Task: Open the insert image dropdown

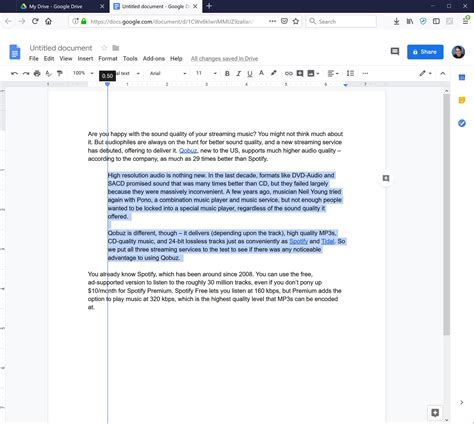Action: pos(313,73)
